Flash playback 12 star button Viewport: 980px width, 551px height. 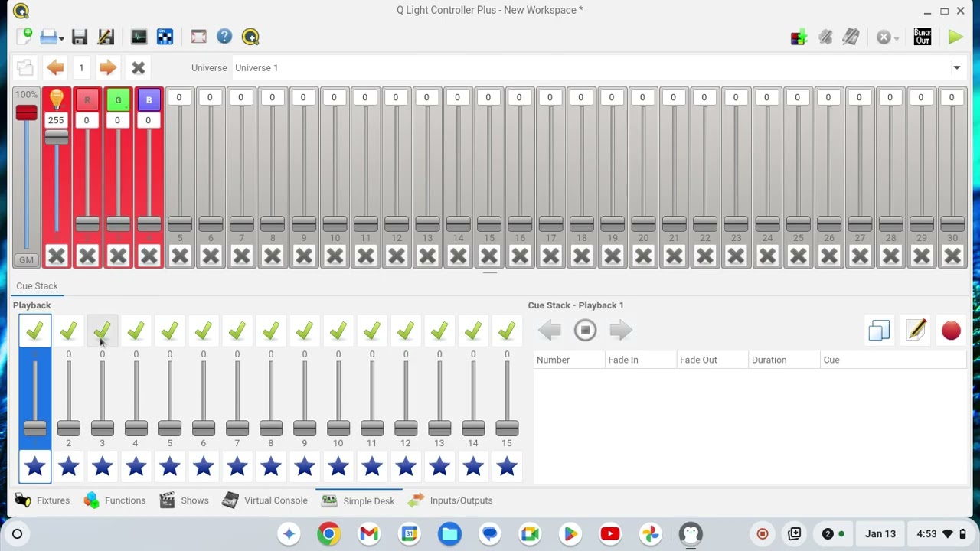click(405, 466)
